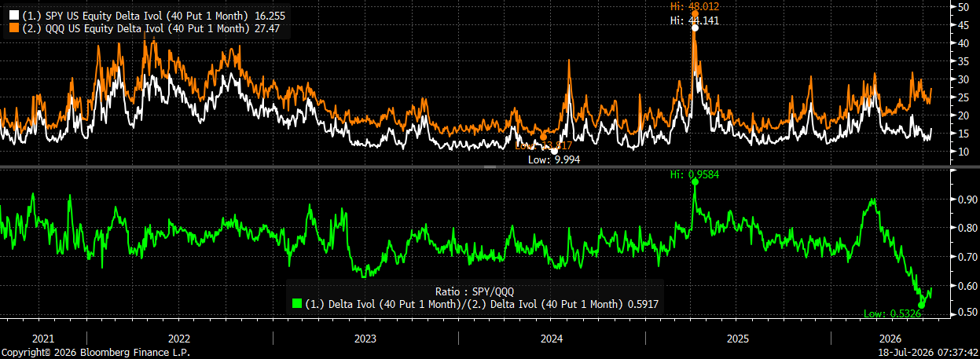Click the 2024 label on the time axis
Screen dimensions: 980x359
[x=552, y=338]
